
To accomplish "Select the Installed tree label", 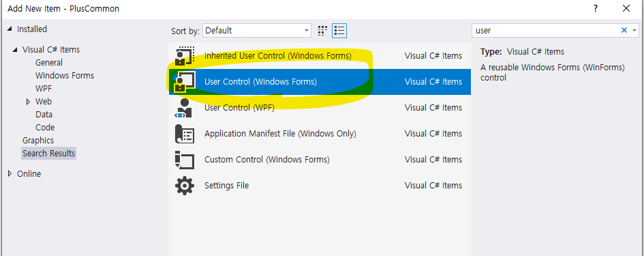I will click(x=32, y=29).
